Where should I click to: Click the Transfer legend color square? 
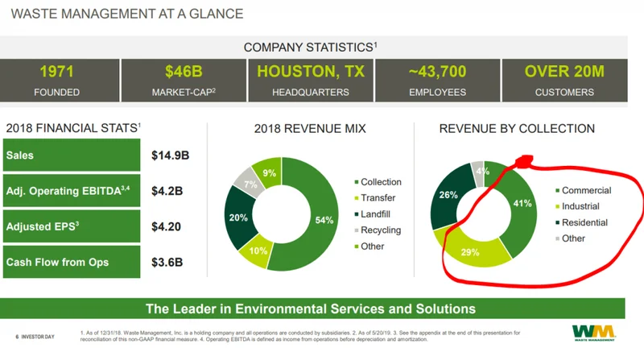[354, 198]
